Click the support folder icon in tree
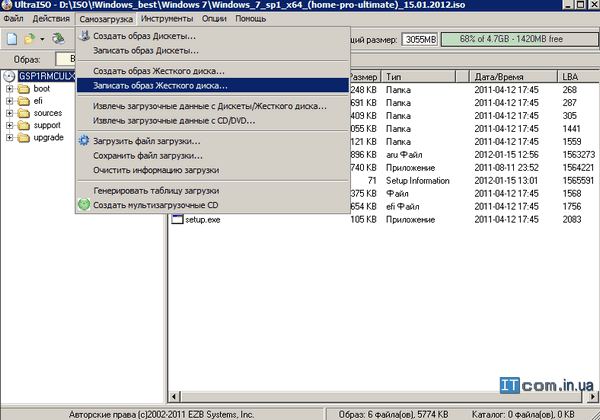This screenshot has height=420, width=600. (23, 125)
